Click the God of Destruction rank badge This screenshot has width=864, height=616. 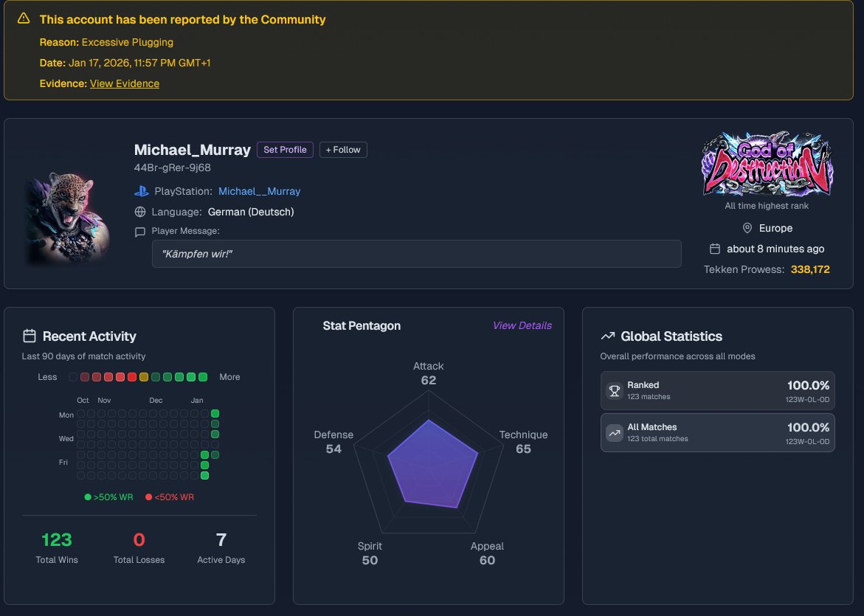(767, 165)
